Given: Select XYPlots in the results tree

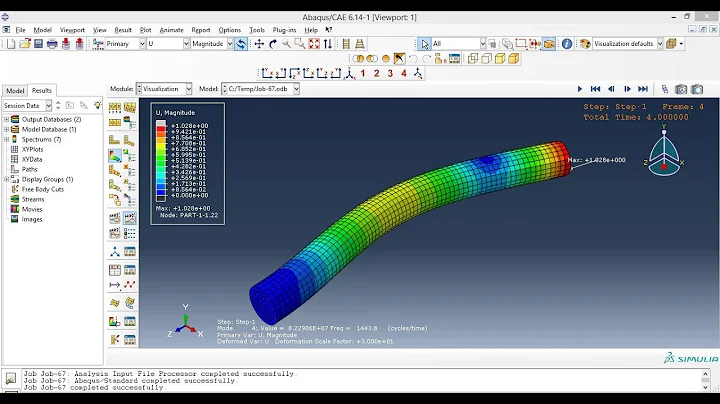Looking at the screenshot, I should pyautogui.click(x=33, y=150).
